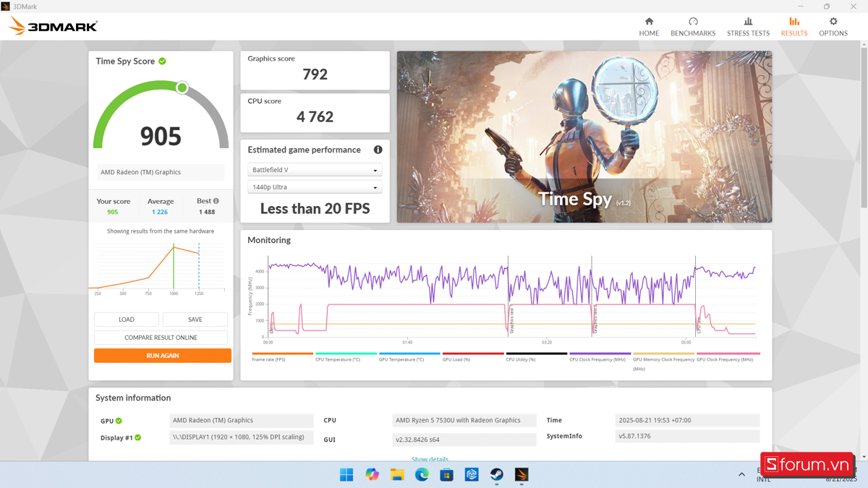868x488 pixels.
Task: Go to the Home tab
Action: coord(649,27)
